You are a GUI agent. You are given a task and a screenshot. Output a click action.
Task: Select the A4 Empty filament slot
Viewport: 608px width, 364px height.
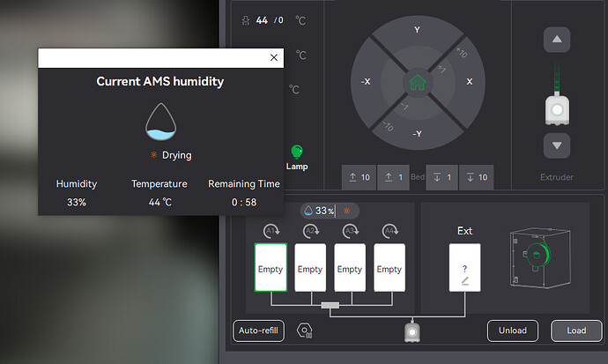coord(389,267)
